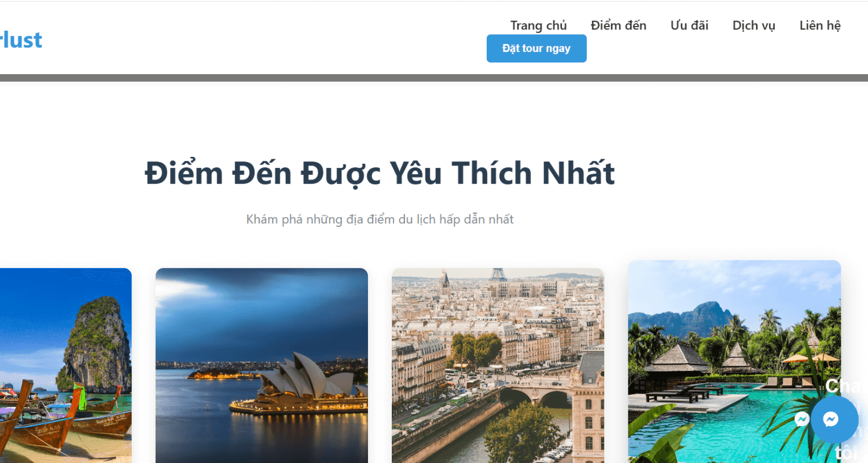Viewport: 868px width, 463px height.
Task: Visit the Liên hệ page link
Action: pos(820,25)
